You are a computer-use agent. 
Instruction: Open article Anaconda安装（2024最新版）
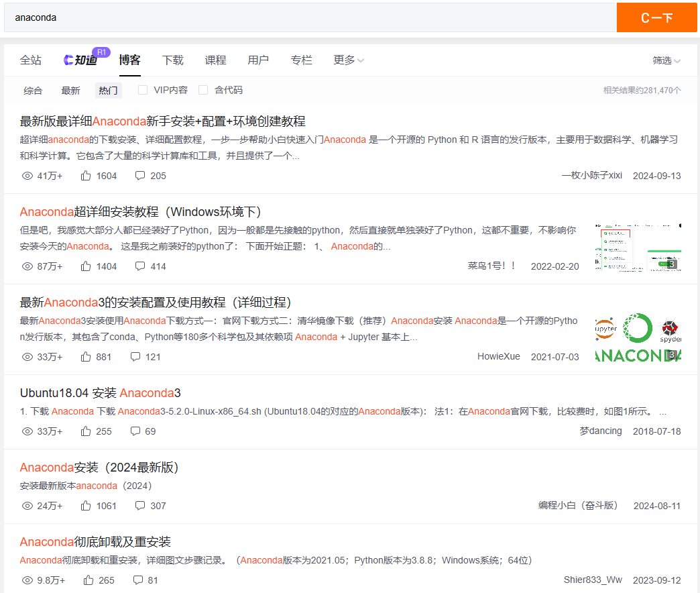99,468
